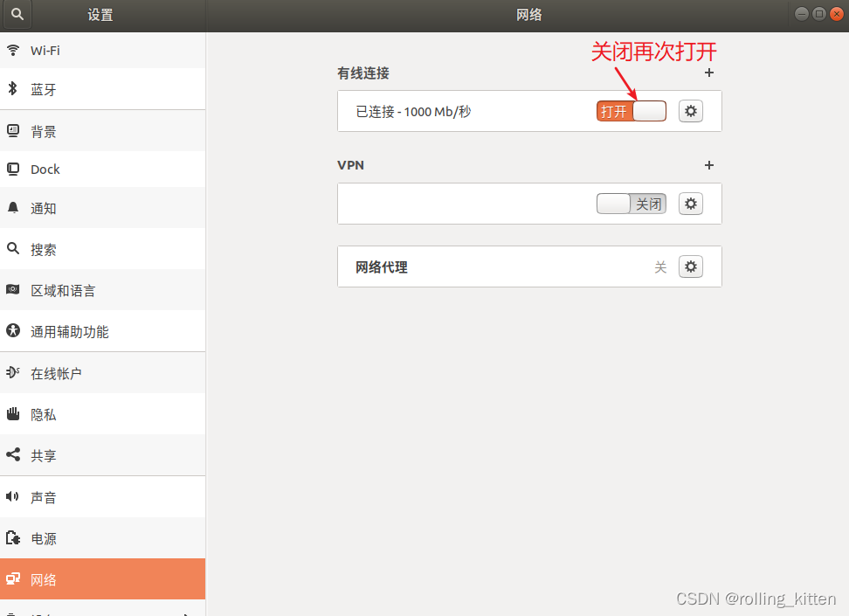Click the hand icon beside 隐私
Image resolution: width=849 pixels, height=616 pixels.
13,414
